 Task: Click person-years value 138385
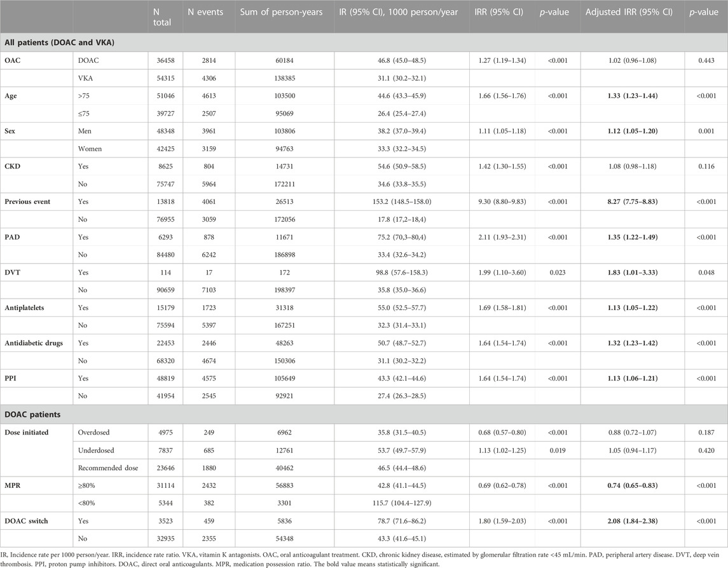[x=285, y=78]
